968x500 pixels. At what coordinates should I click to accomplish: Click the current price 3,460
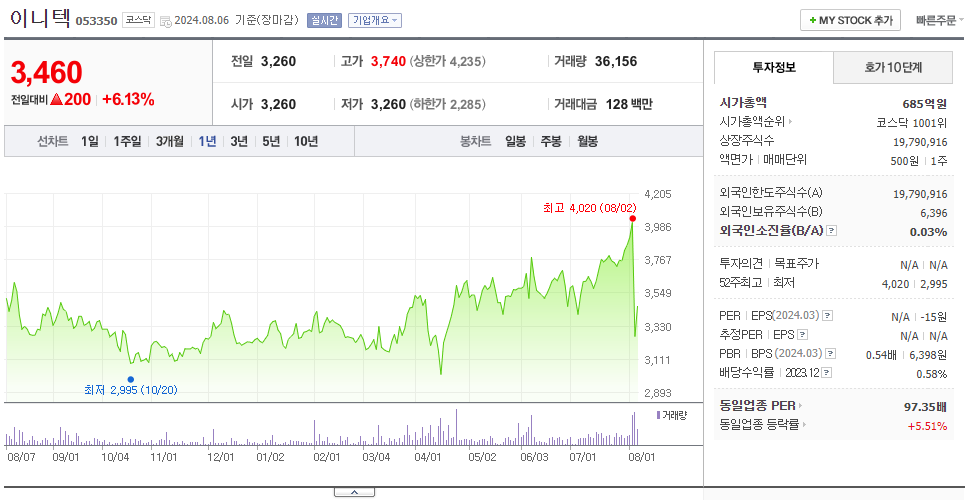coord(46,73)
